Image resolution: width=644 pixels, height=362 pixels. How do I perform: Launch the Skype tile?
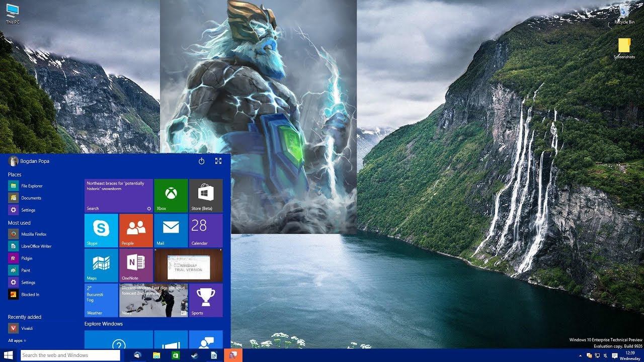coord(101,230)
